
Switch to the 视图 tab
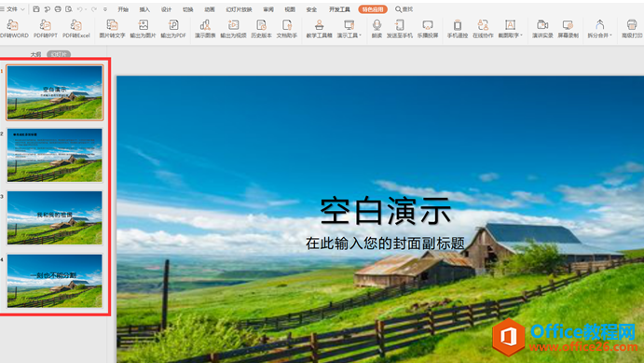pos(290,9)
